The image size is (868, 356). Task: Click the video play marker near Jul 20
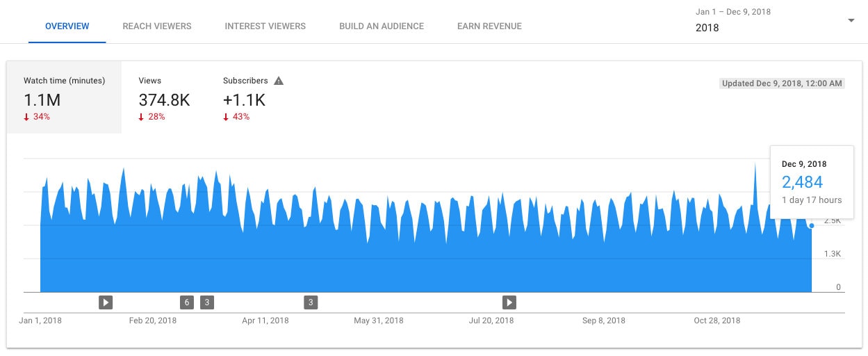509,302
